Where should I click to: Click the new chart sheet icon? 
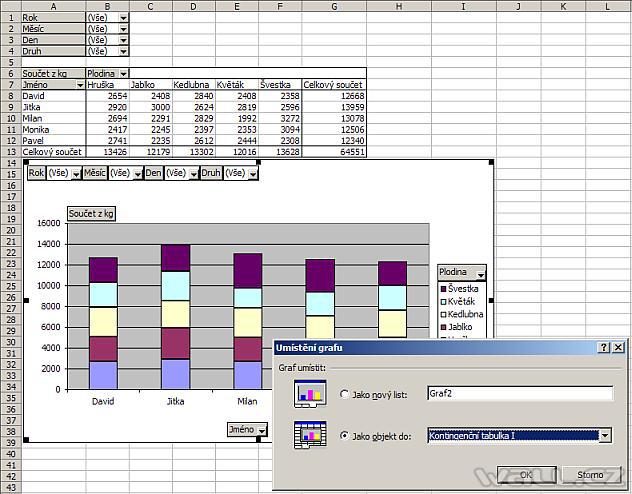tap(310, 394)
